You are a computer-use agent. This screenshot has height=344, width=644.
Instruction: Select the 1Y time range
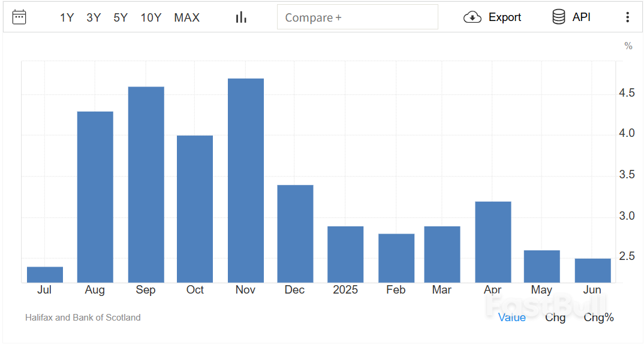pyautogui.click(x=67, y=17)
